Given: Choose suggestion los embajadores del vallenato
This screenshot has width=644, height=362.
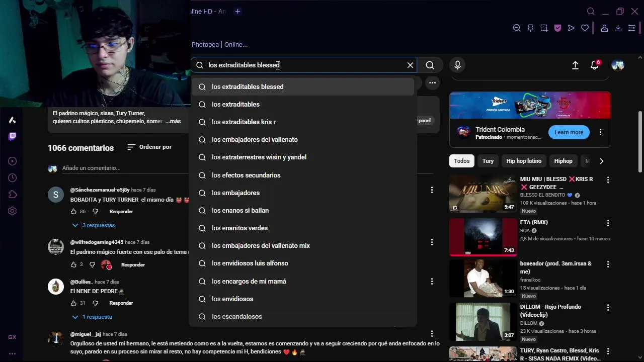Looking at the screenshot, I should [302, 139].
